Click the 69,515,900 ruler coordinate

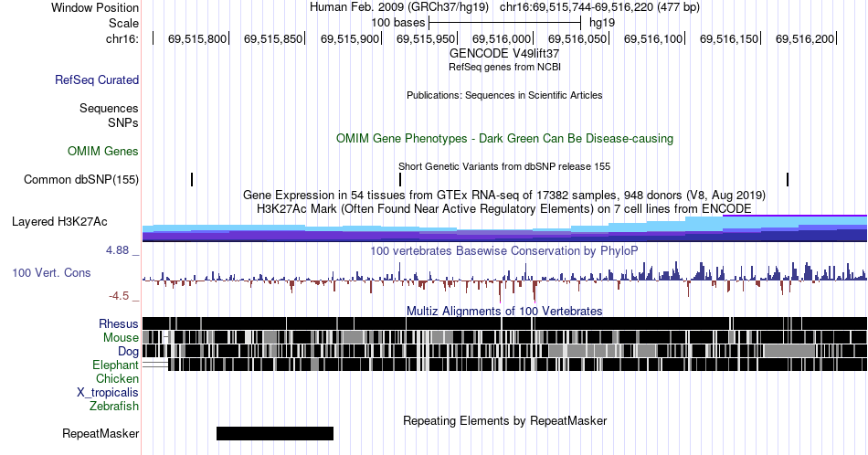(x=350, y=38)
